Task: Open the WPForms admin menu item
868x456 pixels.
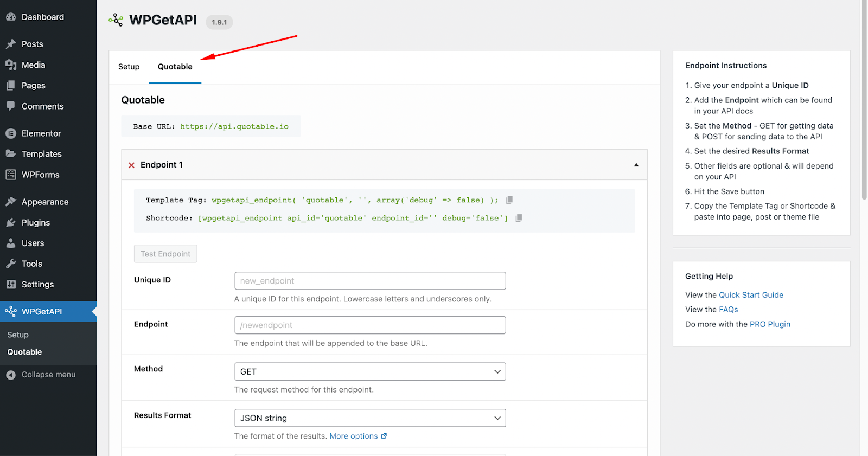Action: pyautogui.click(x=41, y=175)
